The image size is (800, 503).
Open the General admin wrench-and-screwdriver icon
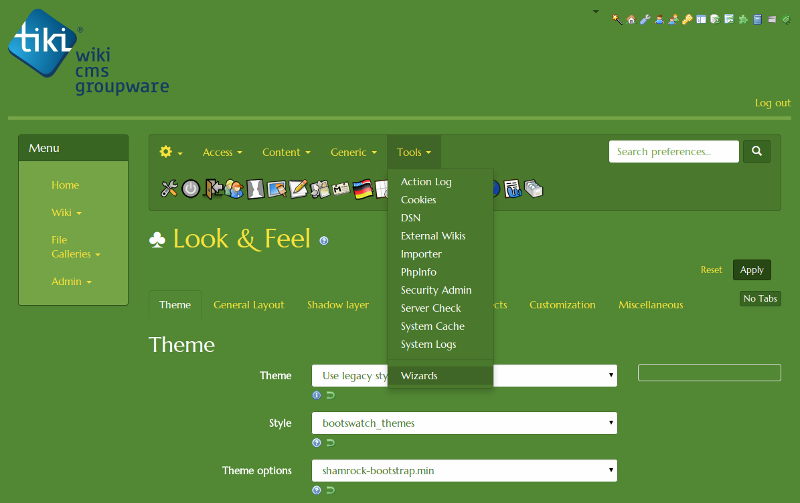(x=168, y=187)
